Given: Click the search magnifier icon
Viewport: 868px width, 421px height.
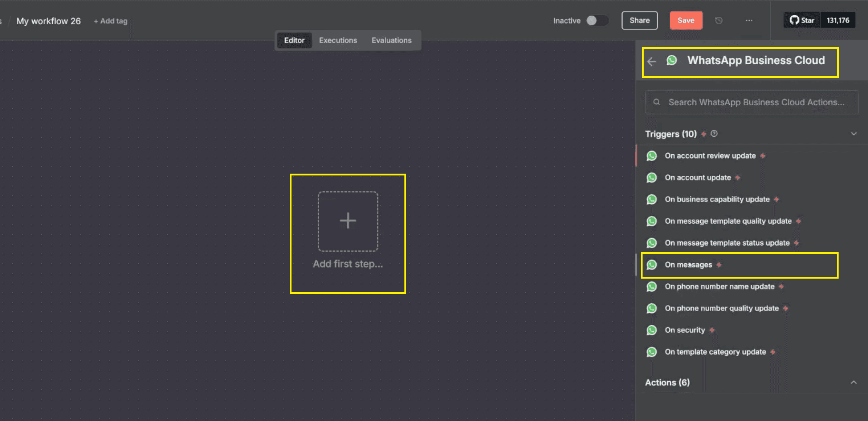Looking at the screenshot, I should click(656, 102).
